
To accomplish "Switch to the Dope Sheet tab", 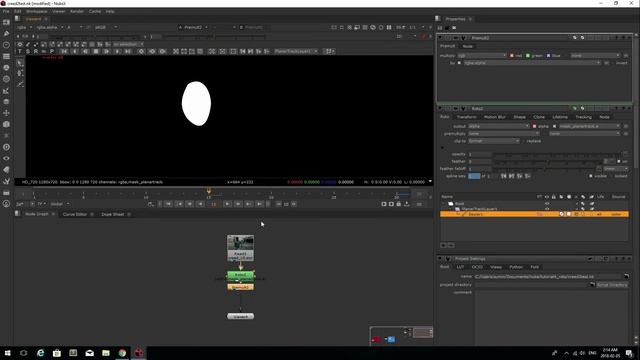I will [x=113, y=214].
